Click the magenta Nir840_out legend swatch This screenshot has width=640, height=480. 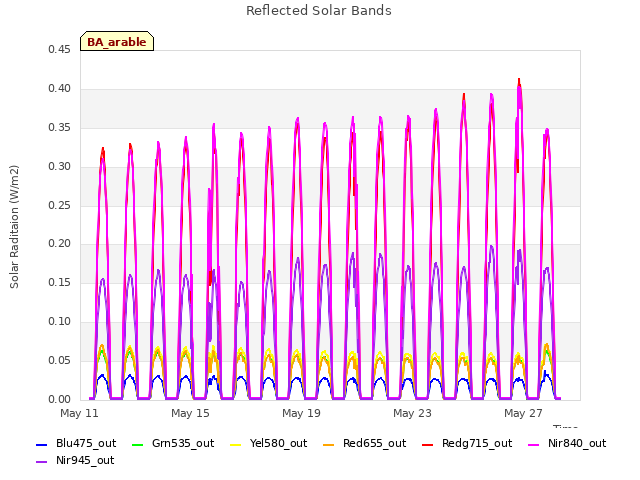[534, 444]
